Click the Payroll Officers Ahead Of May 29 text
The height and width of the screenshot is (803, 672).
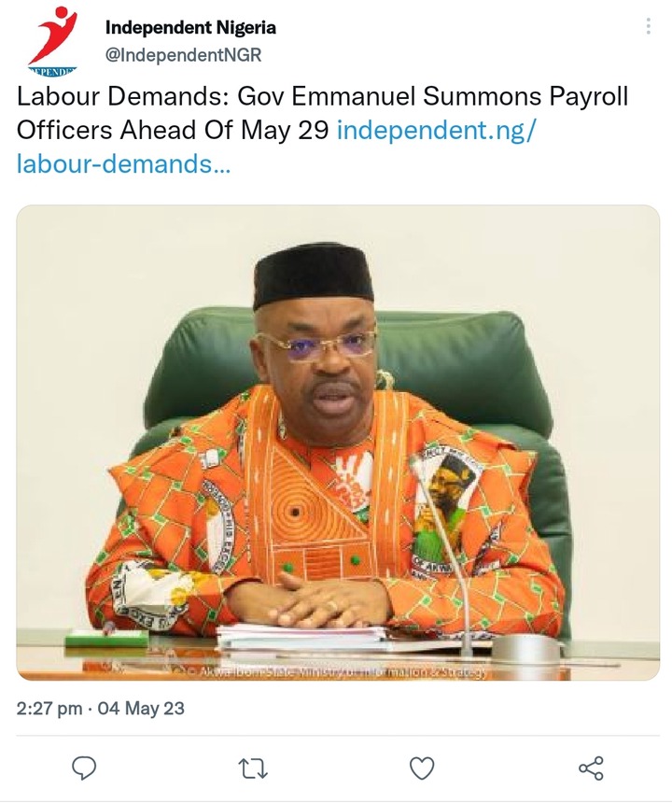pyautogui.click(x=322, y=114)
